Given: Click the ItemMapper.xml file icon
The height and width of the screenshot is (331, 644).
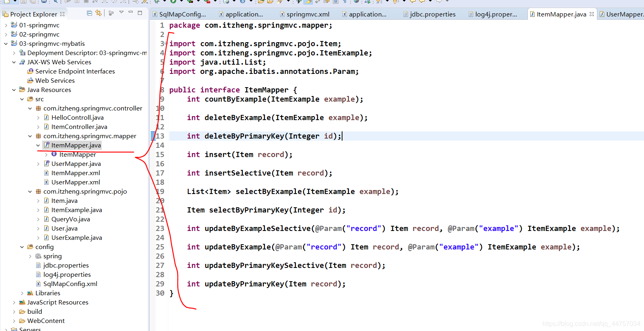Looking at the screenshot, I should click(x=46, y=173).
